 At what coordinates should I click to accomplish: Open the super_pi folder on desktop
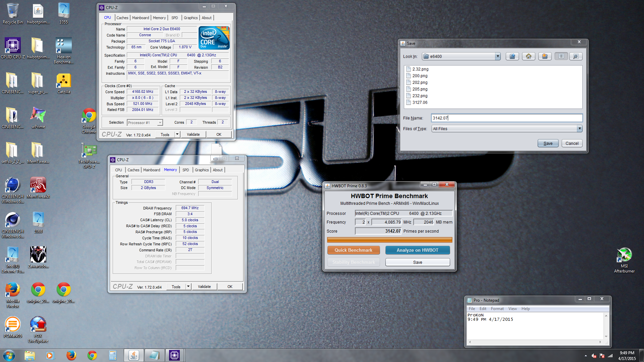38,83
